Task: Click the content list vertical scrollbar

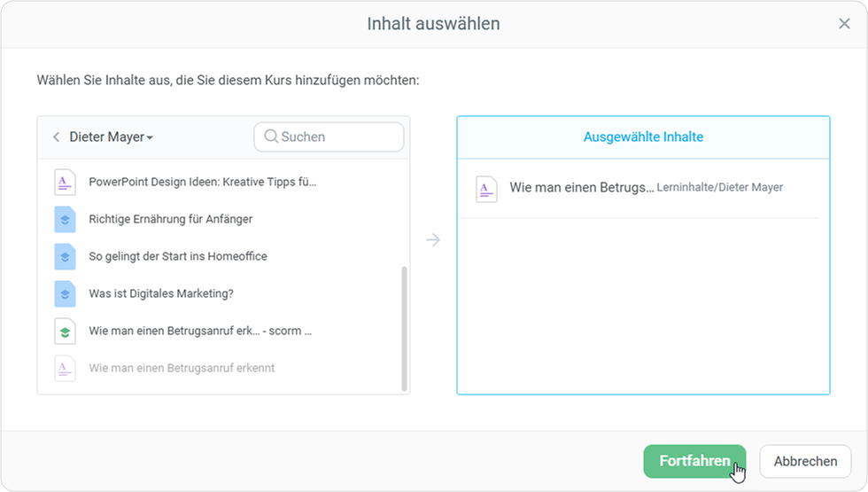Action: [x=405, y=328]
